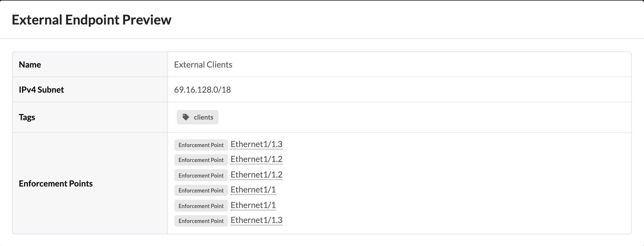Screen dimensions: 644x246
Task: Open the bottommost Ethernet1/1.3 link
Action: 256,220
